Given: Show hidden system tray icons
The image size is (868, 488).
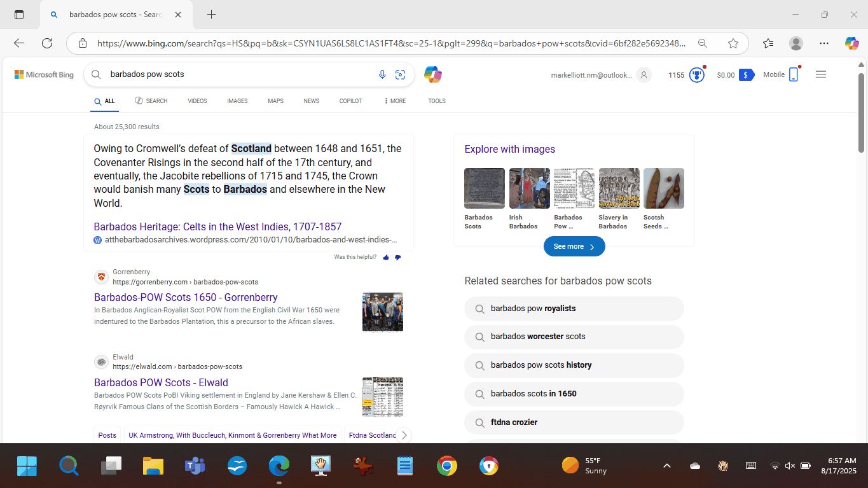Looking at the screenshot, I should [x=666, y=466].
